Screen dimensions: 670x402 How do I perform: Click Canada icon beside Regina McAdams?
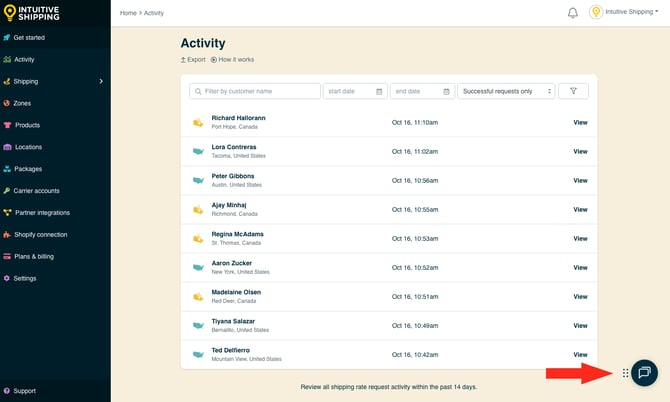click(x=198, y=239)
